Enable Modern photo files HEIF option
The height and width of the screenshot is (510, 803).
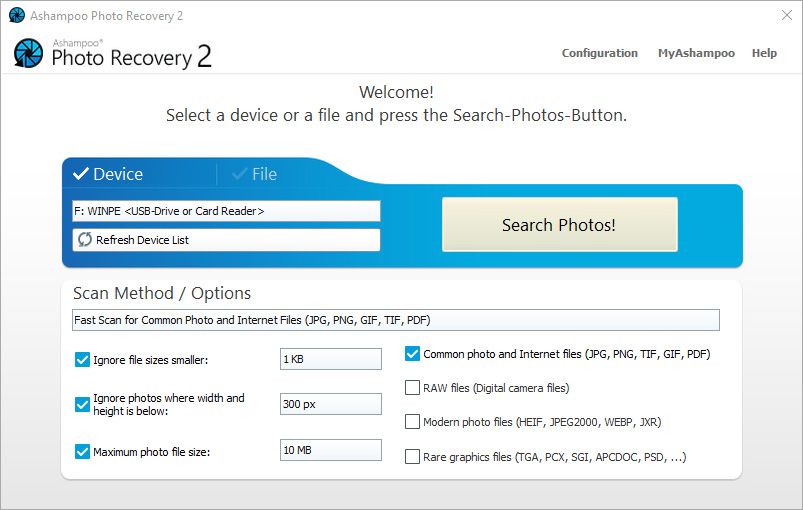[412, 421]
